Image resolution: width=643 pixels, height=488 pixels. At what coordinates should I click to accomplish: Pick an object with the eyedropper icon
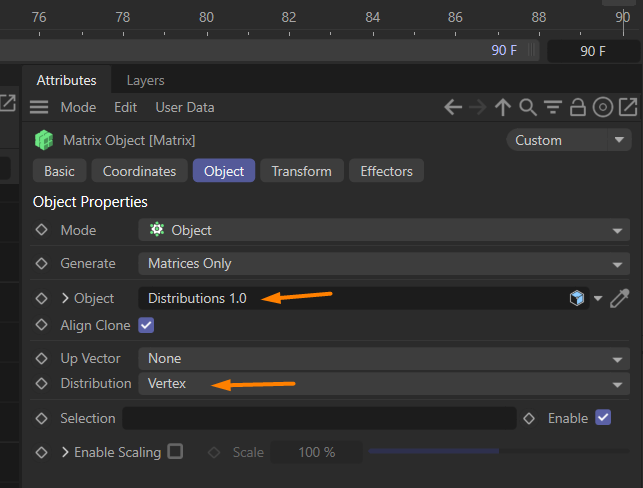(620, 298)
